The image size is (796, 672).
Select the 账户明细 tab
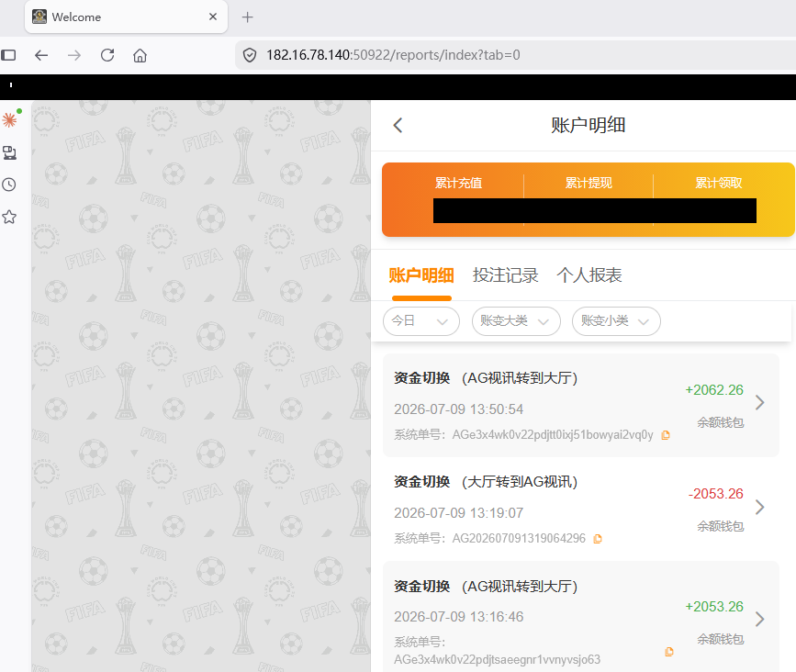[x=421, y=275]
